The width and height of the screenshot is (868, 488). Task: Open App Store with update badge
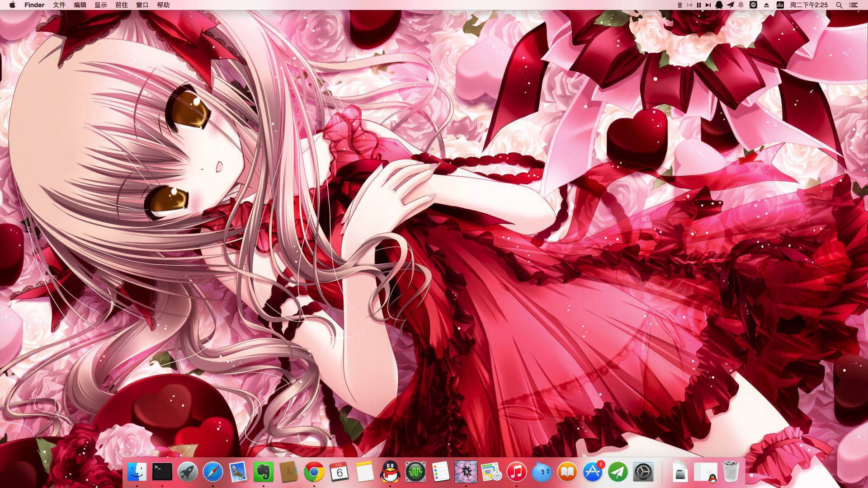coord(592,472)
